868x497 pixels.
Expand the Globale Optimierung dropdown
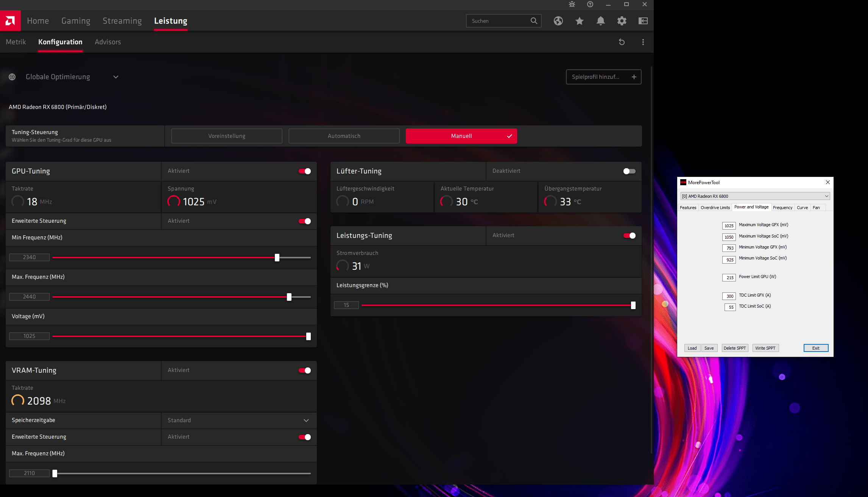coord(116,77)
